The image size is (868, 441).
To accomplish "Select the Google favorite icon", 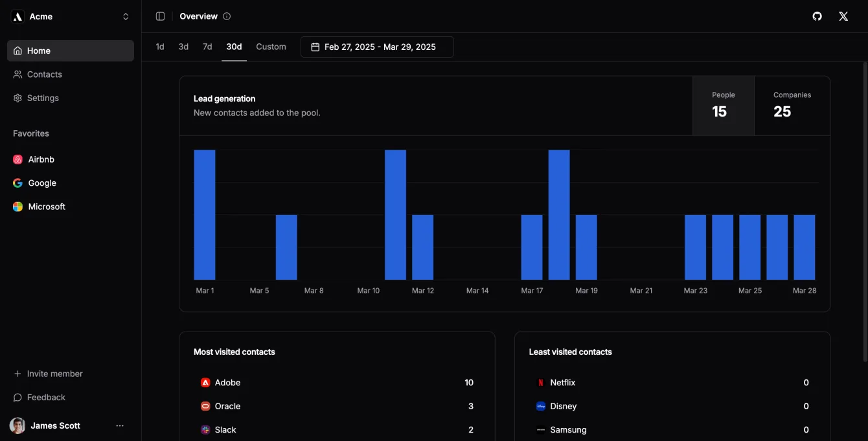I will tap(17, 183).
